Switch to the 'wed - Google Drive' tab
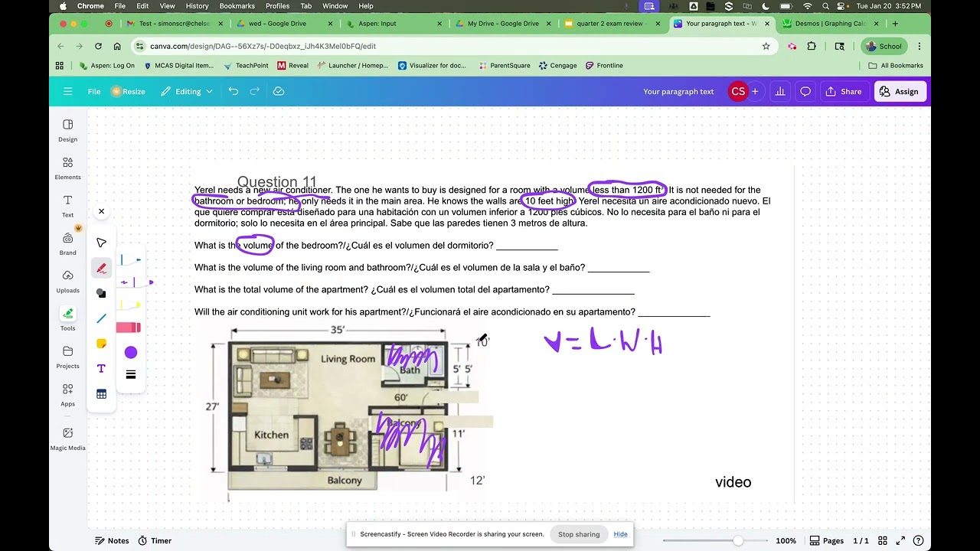This screenshot has height=551, width=980. click(x=285, y=24)
